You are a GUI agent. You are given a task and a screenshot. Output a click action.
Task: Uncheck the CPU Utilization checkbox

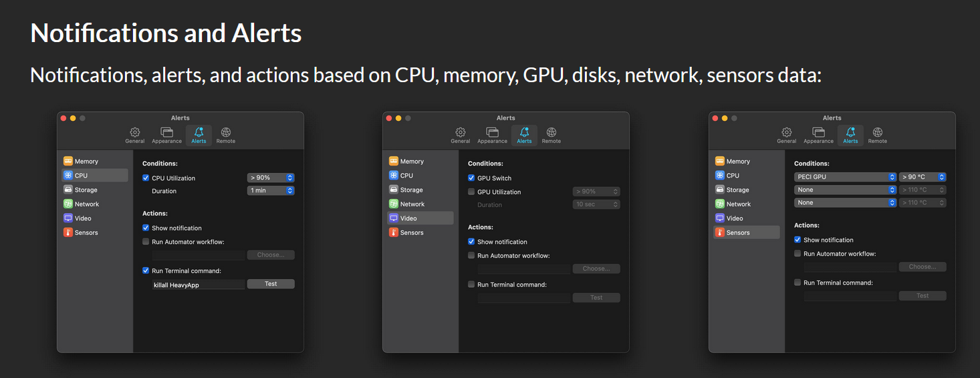click(x=146, y=178)
